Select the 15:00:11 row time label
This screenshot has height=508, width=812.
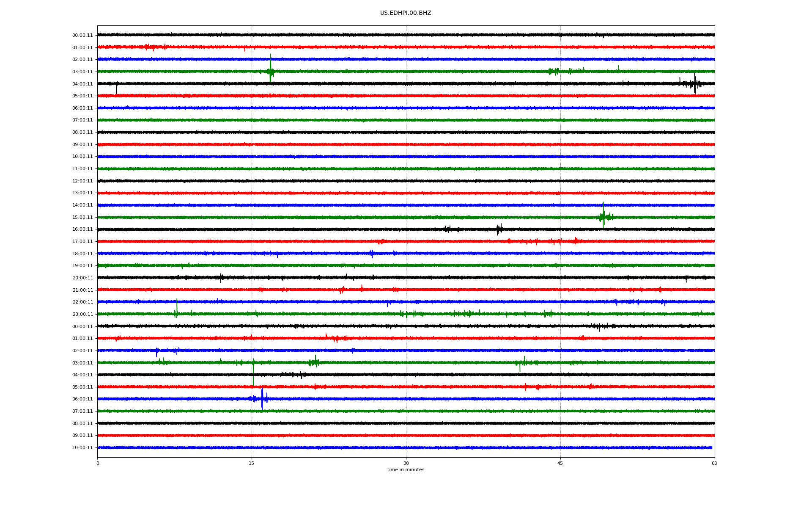click(x=82, y=218)
